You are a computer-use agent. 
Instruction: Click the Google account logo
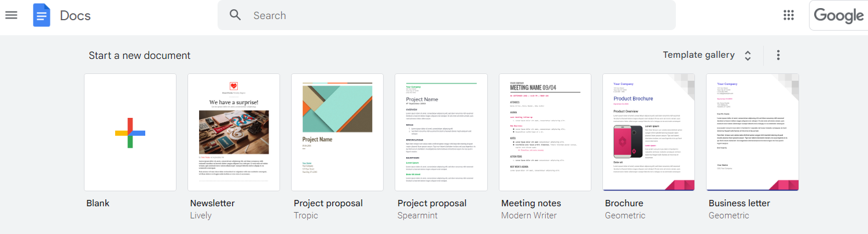tap(838, 15)
